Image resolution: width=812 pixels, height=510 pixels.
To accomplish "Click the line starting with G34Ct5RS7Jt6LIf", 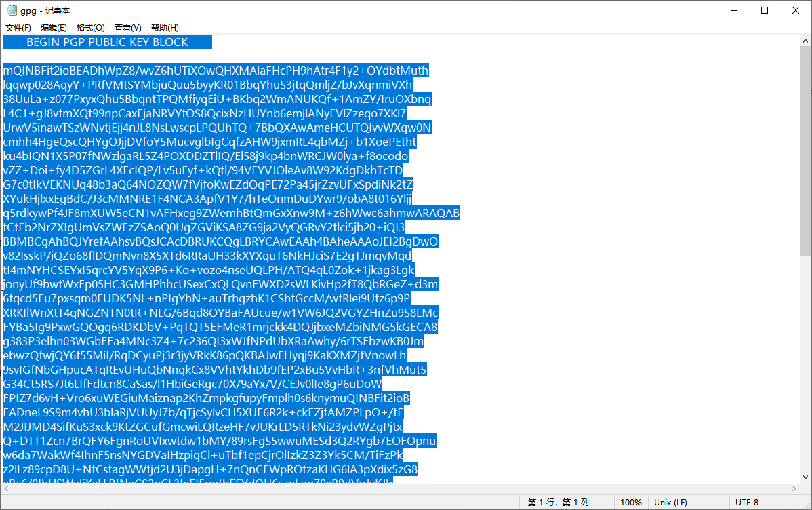I will (x=192, y=384).
